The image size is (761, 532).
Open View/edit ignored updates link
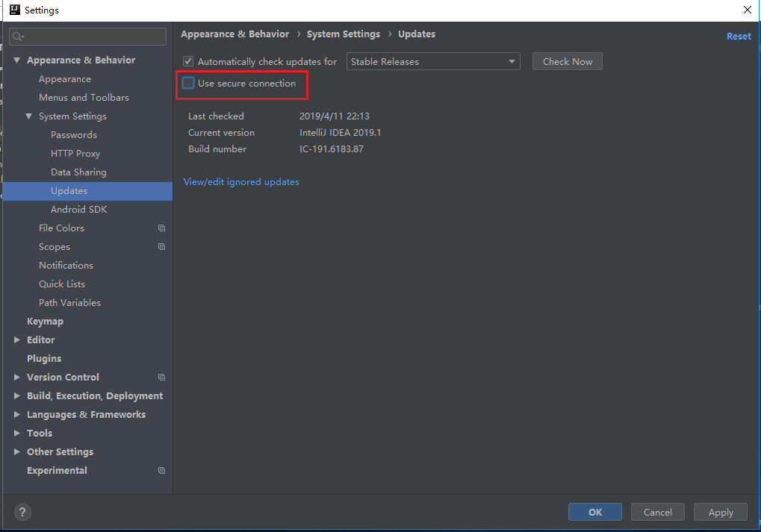[241, 182]
